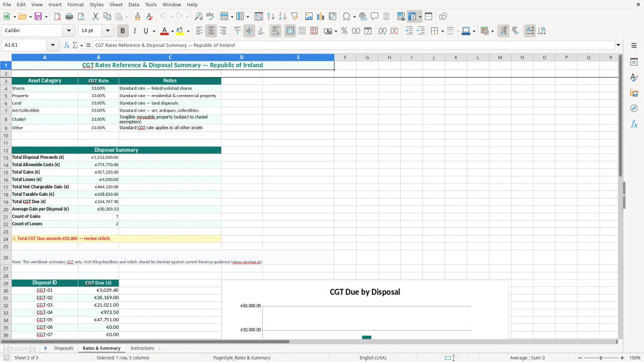Toggle center horizontal alignment

point(211,31)
